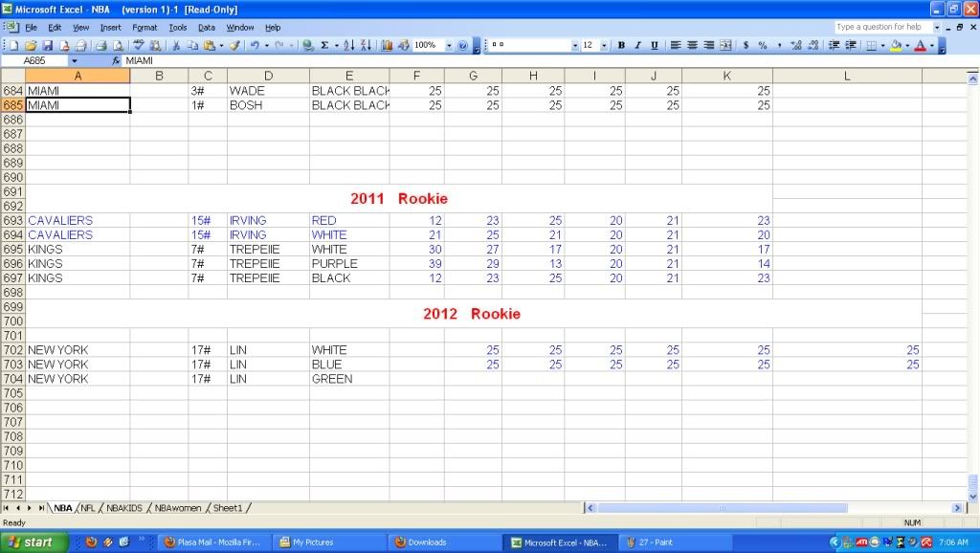Screen dimensions: 980x553
Task: Click the AutoSum sigma icon
Action: (x=325, y=45)
